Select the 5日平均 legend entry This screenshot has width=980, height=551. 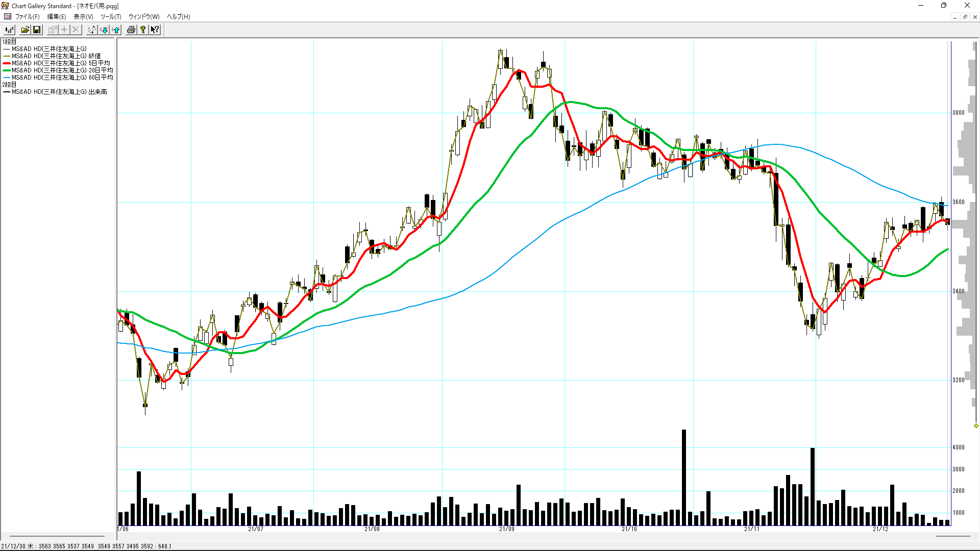click(x=60, y=63)
